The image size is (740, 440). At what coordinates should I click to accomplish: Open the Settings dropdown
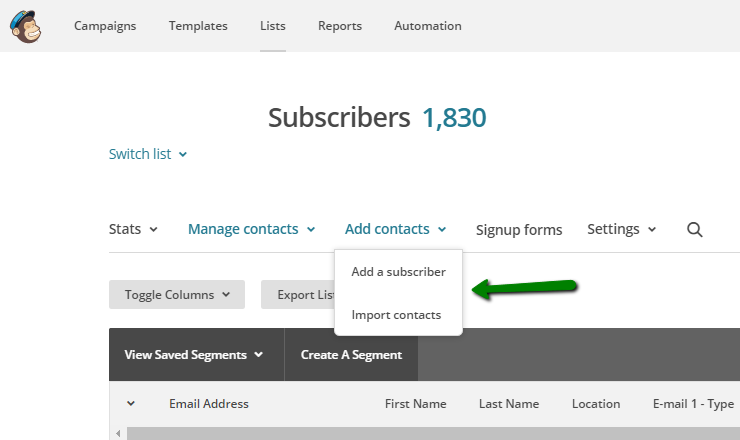(x=622, y=229)
